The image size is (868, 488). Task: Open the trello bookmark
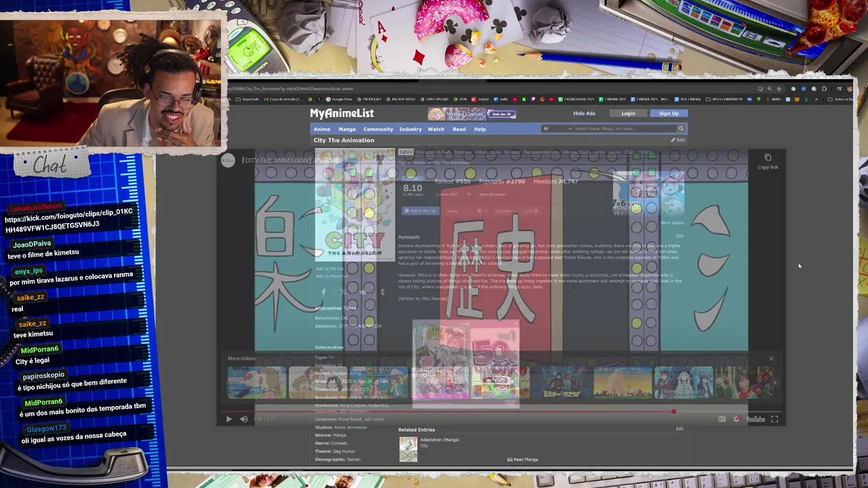[x=500, y=99]
